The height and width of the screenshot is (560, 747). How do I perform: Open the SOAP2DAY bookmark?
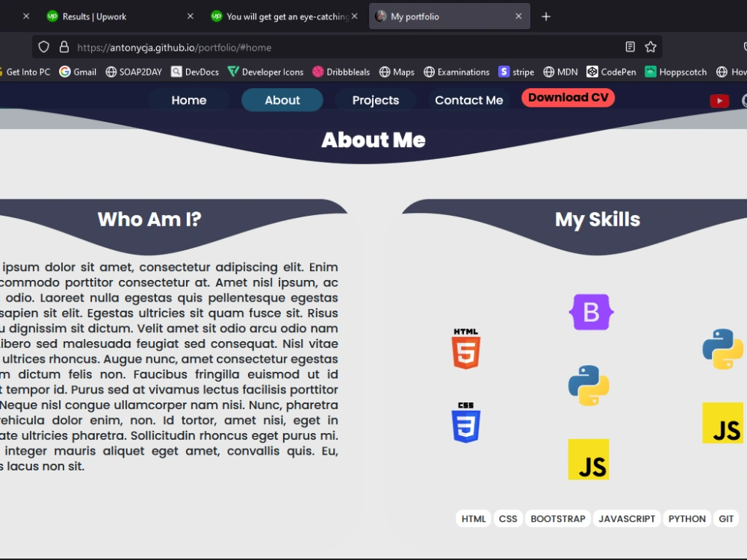(x=134, y=72)
